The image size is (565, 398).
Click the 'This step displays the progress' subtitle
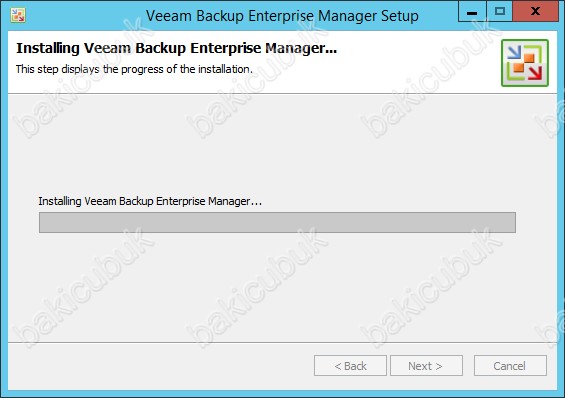[x=134, y=69]
